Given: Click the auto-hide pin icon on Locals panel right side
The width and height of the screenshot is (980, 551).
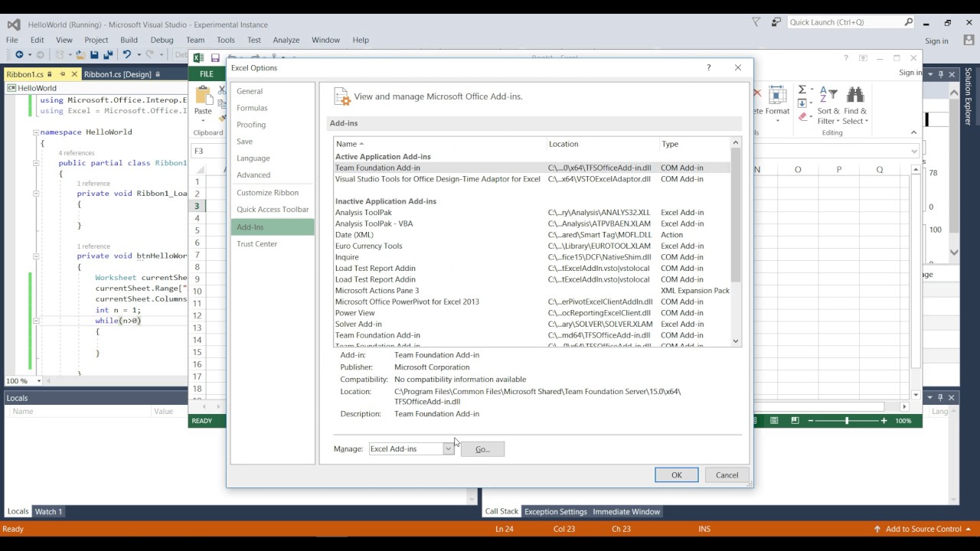Looking at the screenshot, I should click(941, 398).
